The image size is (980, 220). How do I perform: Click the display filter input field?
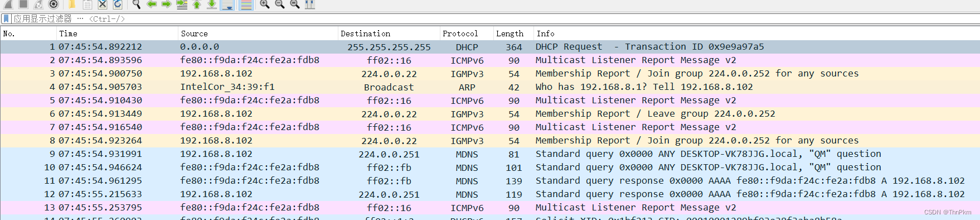(496, 19)
